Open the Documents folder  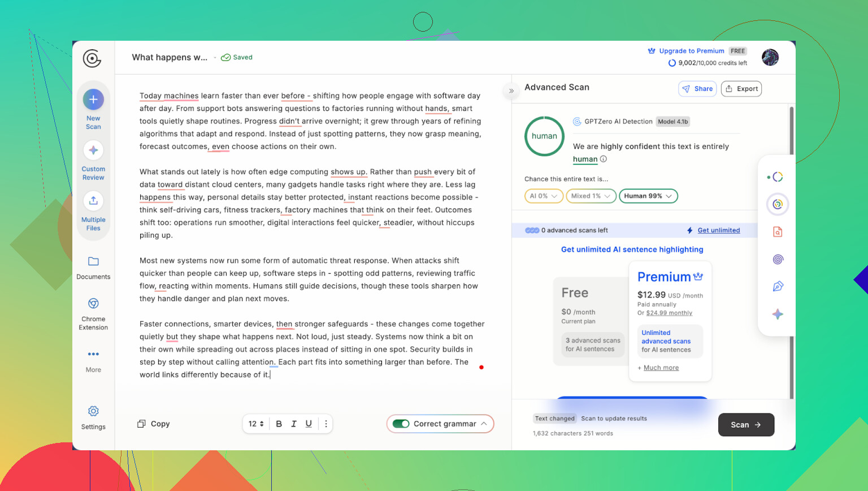point(93,261)
